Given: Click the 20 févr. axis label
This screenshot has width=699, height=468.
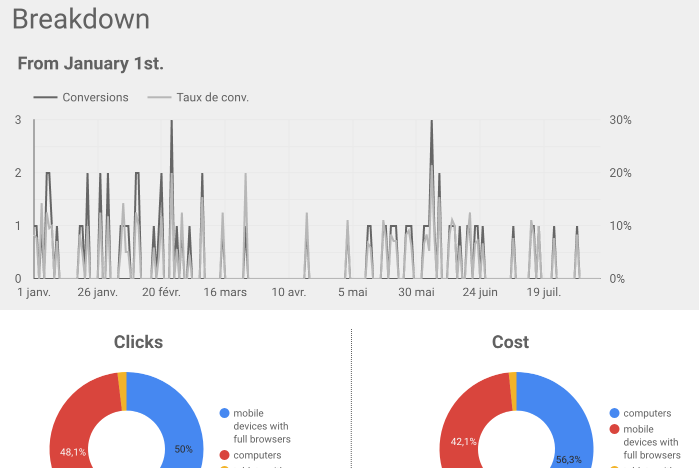Looking at the screenshot, I should pos(161,292).
